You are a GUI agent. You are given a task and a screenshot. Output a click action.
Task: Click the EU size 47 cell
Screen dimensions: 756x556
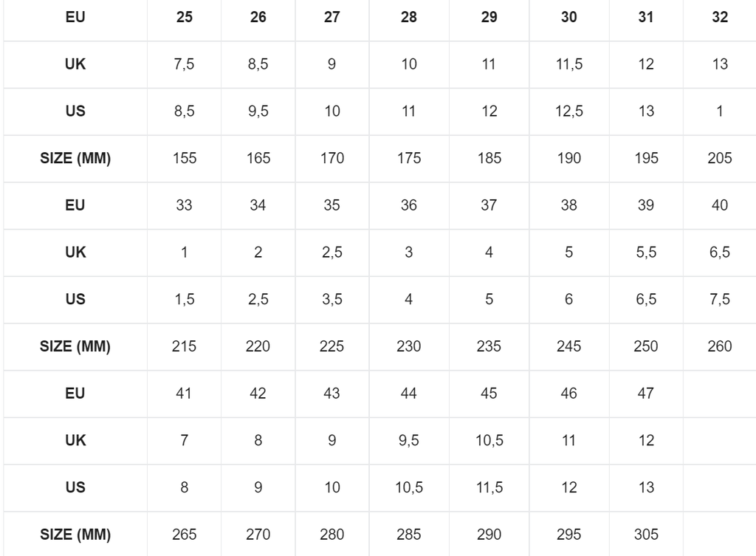pyautogui.click(x=646, y=393)
